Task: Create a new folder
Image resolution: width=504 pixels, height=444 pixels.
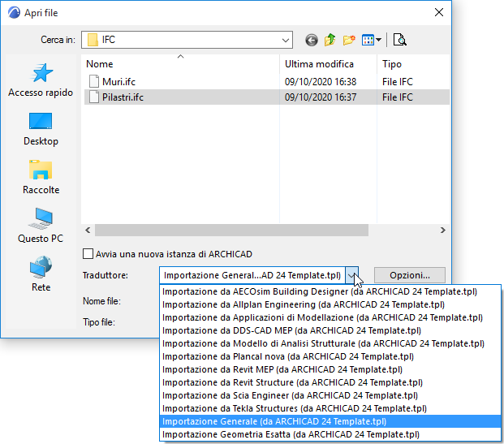Action: click(x=349, y=41)
